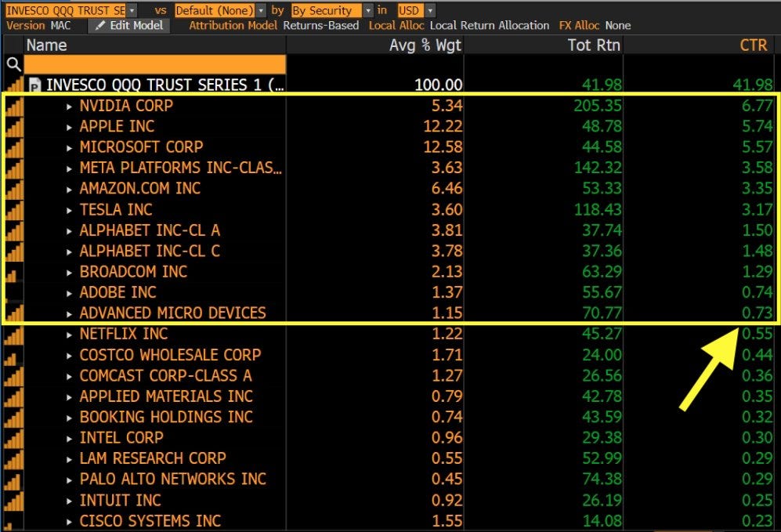Expand the TESLA INC row
The height and width of the screenshot is (532, 781).
coord(69,211)
